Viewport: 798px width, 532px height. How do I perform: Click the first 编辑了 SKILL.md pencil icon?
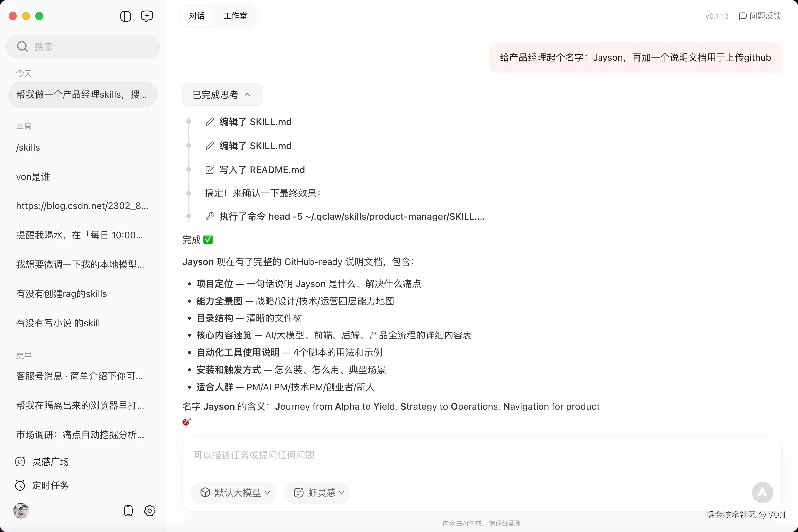(x=210, y=122)
